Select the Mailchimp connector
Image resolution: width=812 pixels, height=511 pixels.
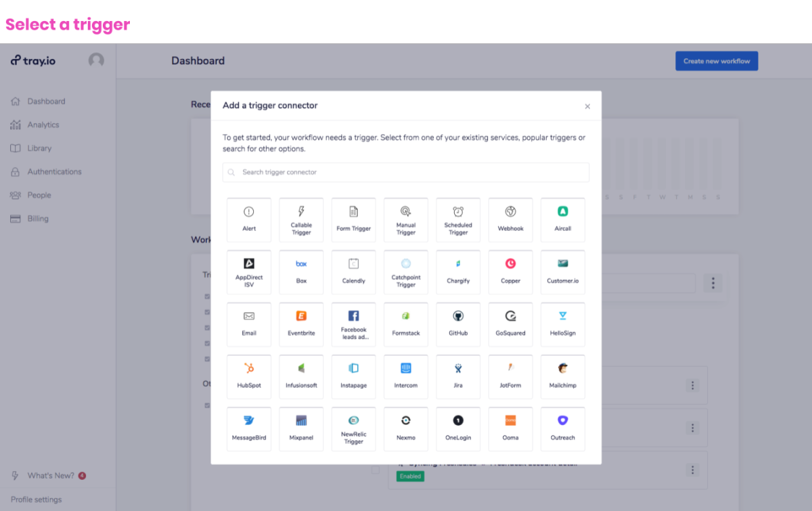tap(562, 376)
